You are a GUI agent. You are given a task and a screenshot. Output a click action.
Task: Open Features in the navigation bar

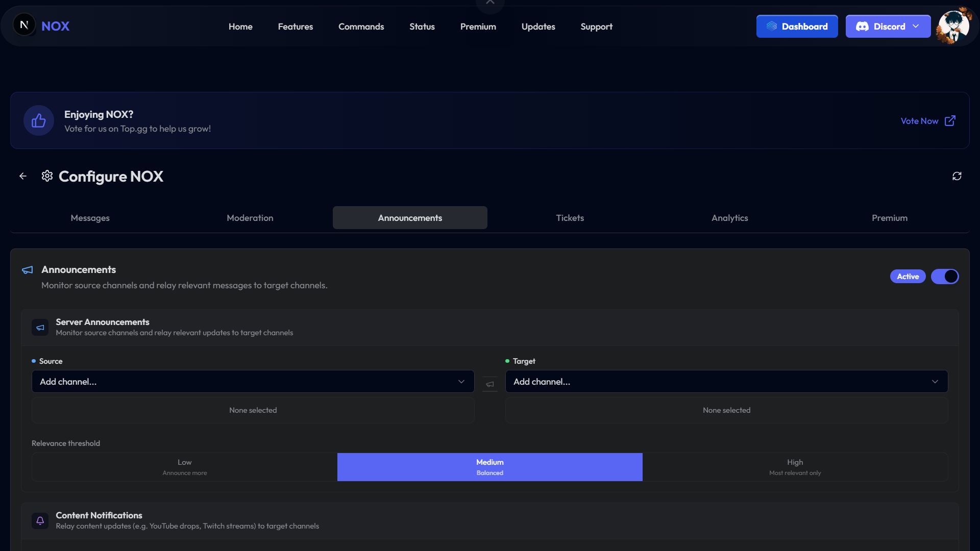pos(296,27)
